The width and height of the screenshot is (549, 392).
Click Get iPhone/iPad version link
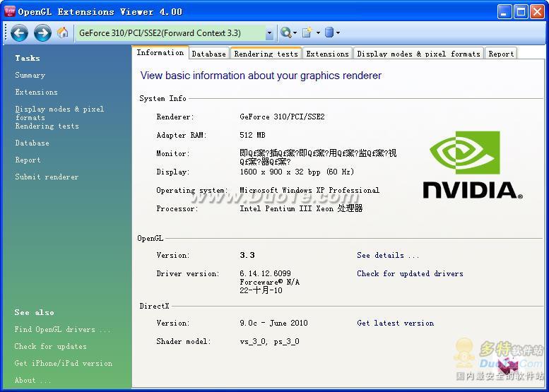click(x=64, y=363)
